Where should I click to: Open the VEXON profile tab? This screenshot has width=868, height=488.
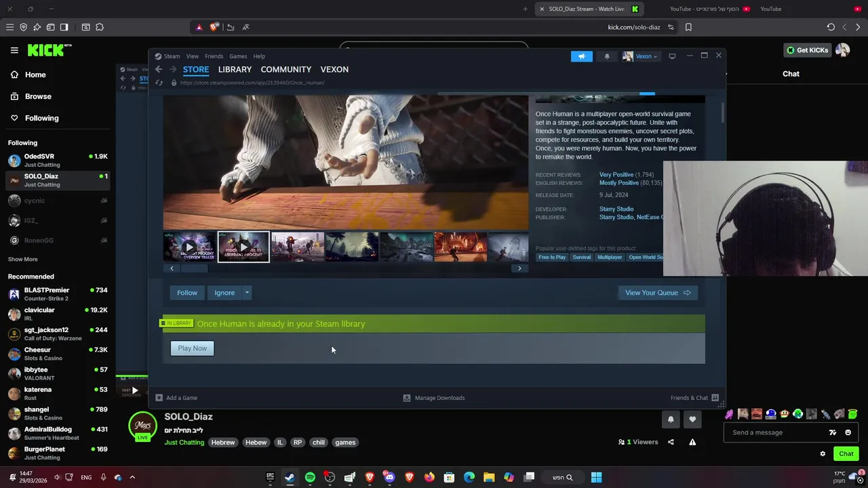point(334,69)
